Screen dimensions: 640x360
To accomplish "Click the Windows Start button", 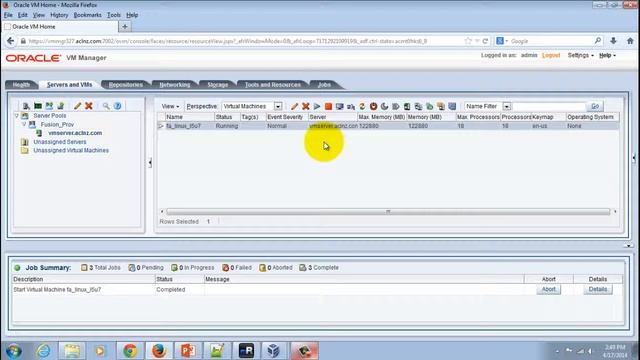I will (x=14, y=351).
